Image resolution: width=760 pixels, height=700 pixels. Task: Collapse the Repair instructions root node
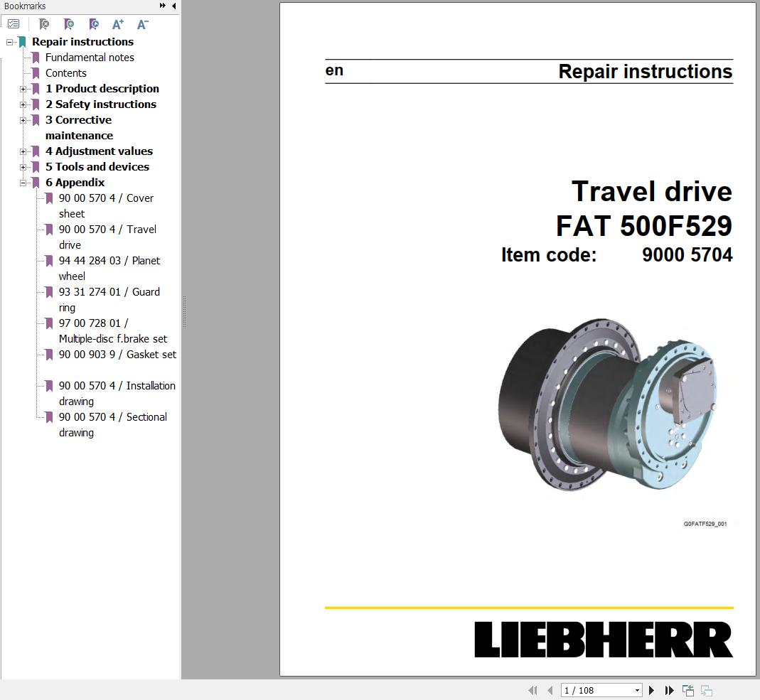tap(9, 42)
